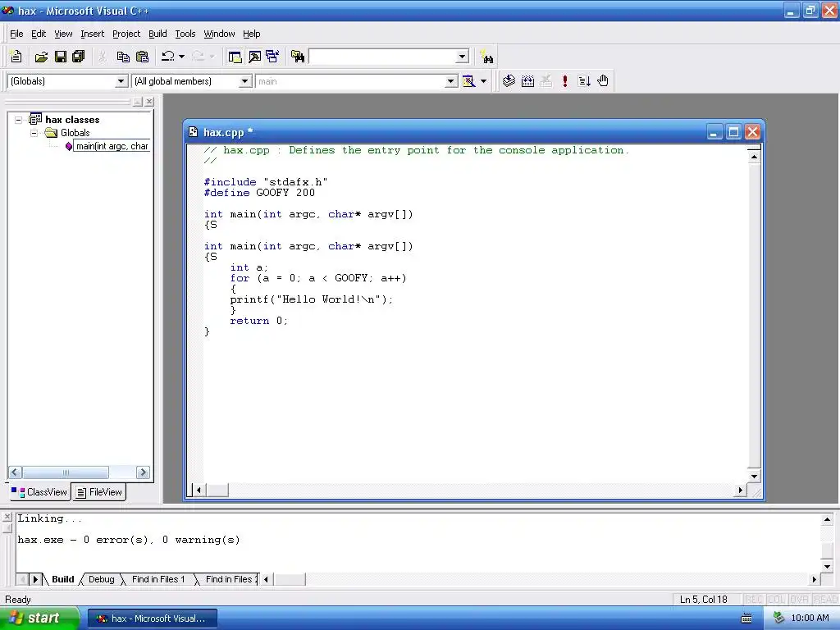
Task: Collapse the Globals folder node
Action: 34,133
